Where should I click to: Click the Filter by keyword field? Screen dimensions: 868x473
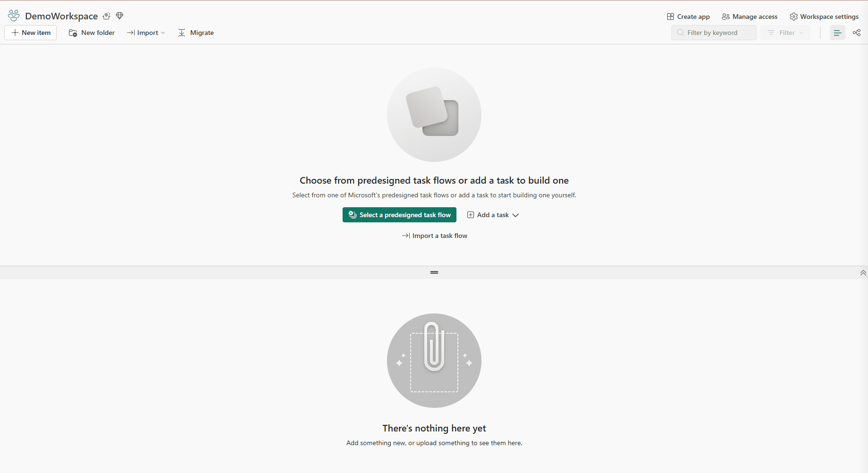click(713, 33)
